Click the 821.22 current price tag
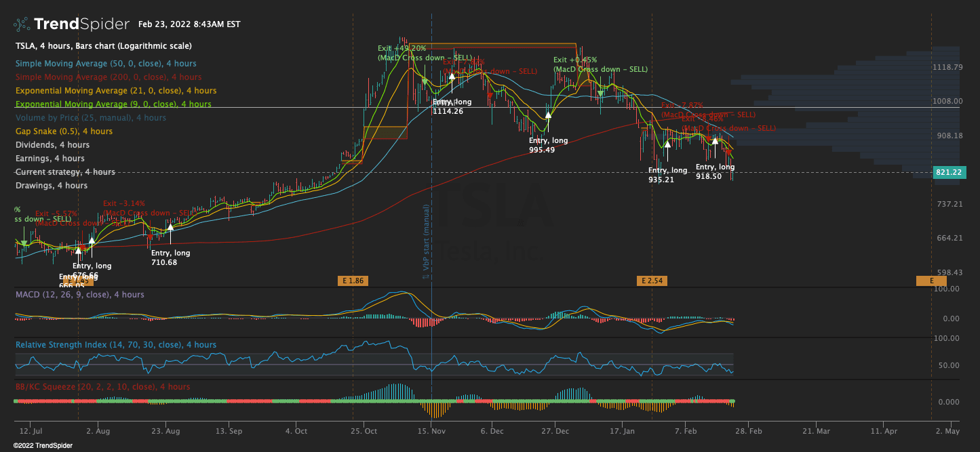Screen dimensions: 980x452 click(x=948, y=173)
